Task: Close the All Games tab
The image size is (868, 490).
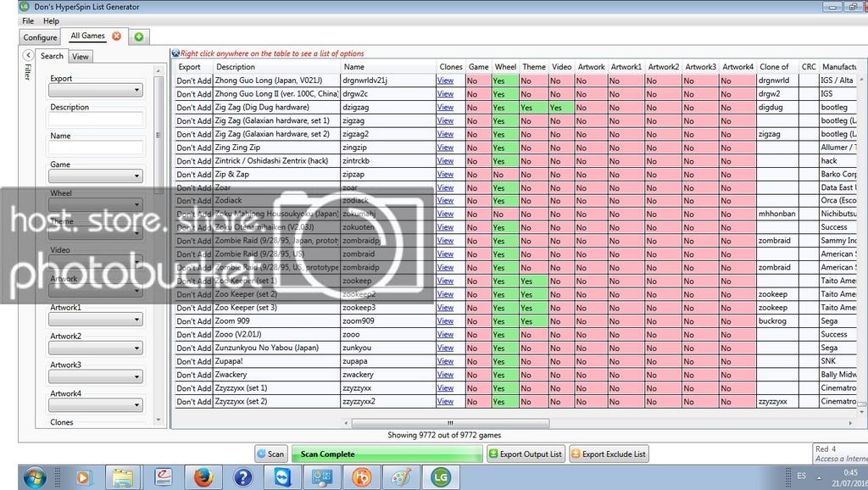Action: (x=116, y=36)
